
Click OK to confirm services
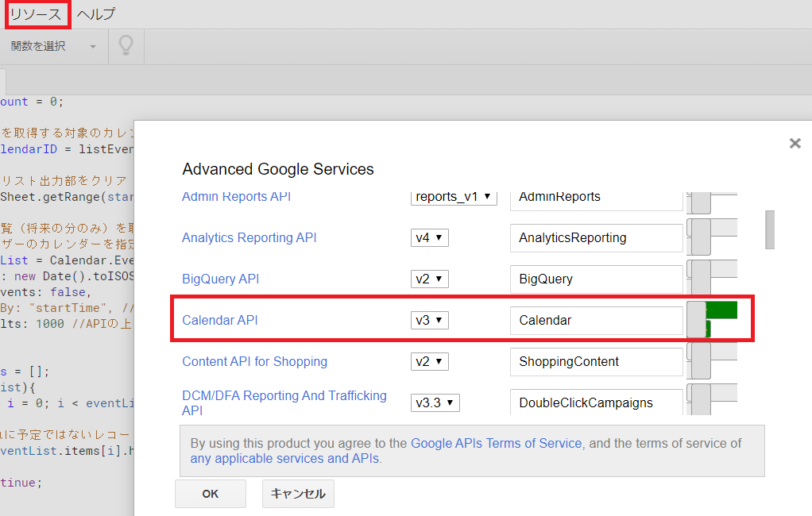[x=211, y=494]
